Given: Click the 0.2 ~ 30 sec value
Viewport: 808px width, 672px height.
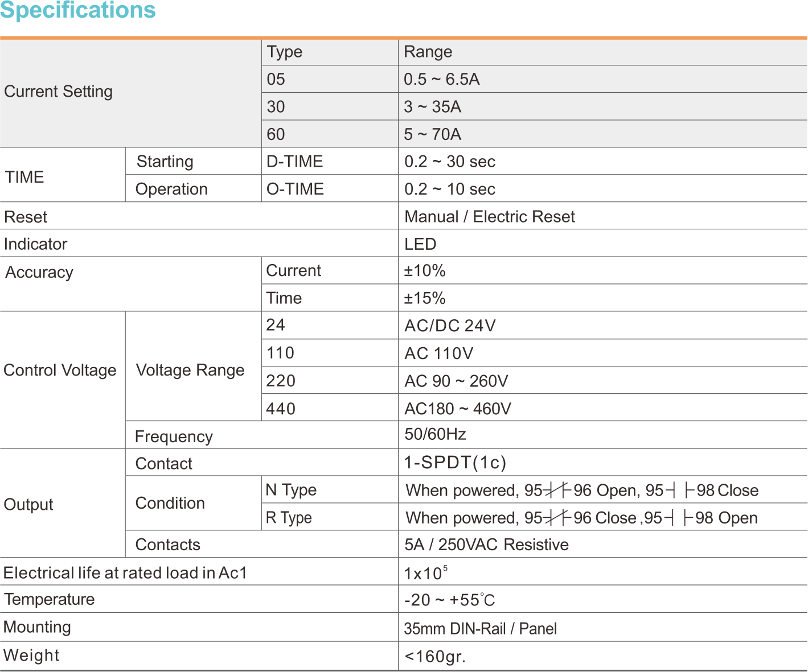Looking at the screenshot, I should [449, 162].
